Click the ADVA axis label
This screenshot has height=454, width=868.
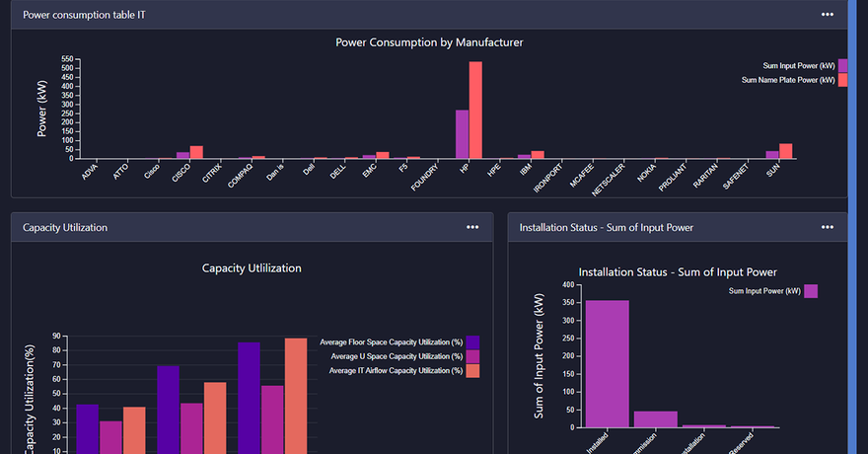tap(90, 172)
